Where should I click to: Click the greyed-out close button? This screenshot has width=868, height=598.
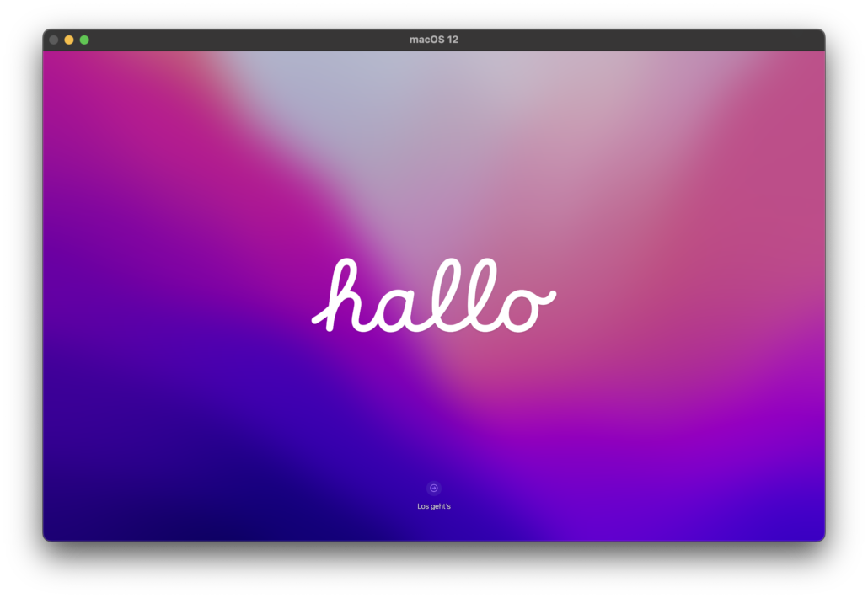tap(54, 40)
